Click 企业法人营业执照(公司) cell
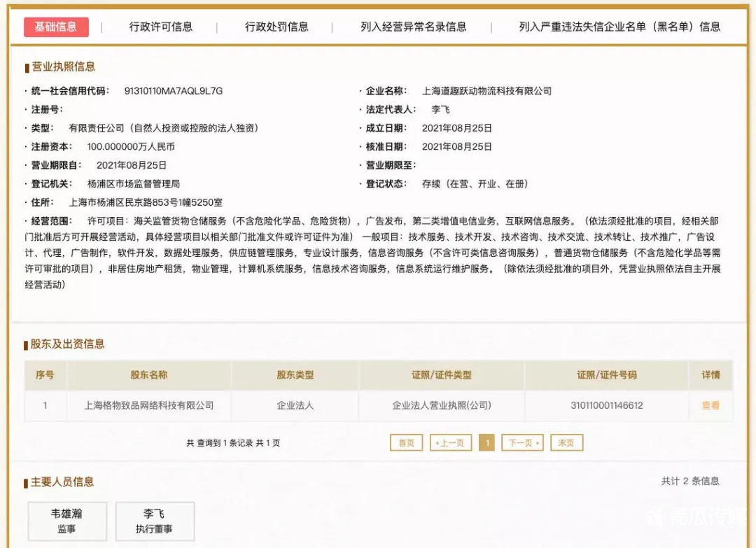756x548 pixels. coord(442,406)
